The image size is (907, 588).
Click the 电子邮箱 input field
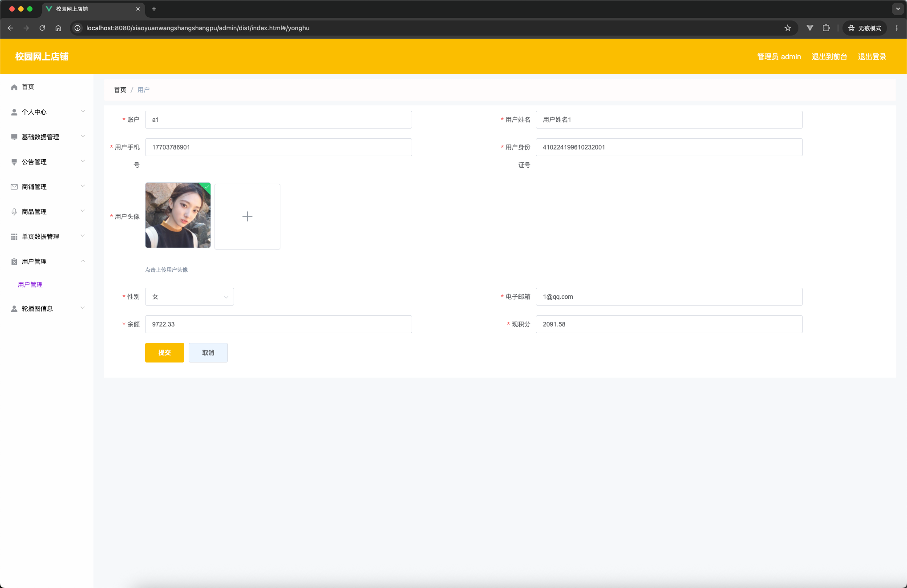pyautogui.click(x=669, y=297)
